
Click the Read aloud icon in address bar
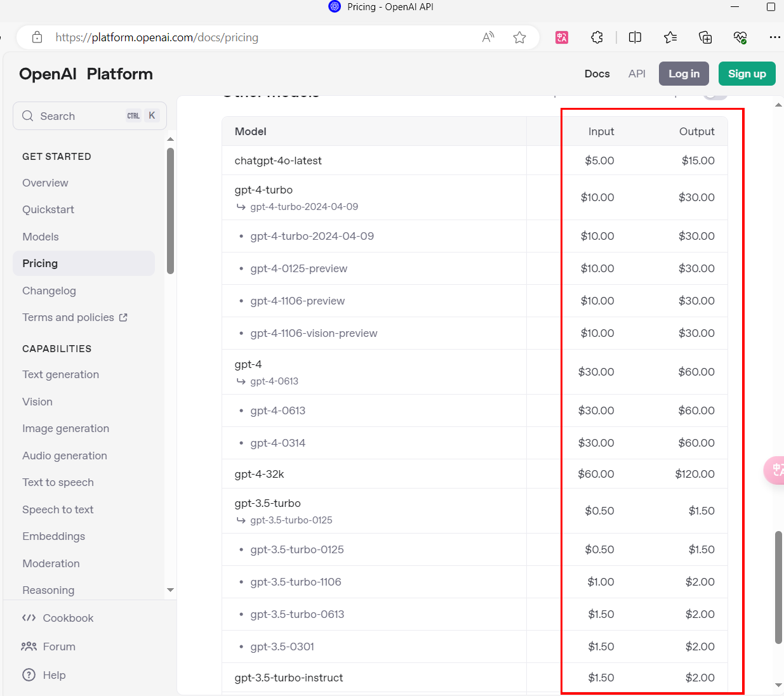[488, 37]
